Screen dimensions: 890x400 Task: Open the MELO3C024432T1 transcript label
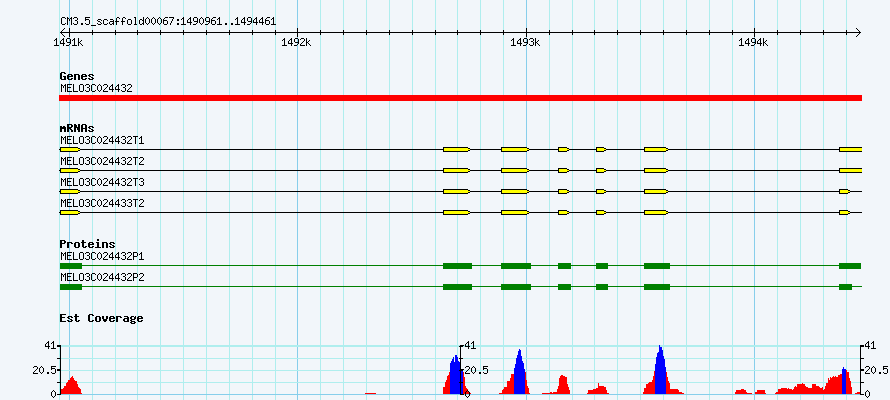(102, 140)
